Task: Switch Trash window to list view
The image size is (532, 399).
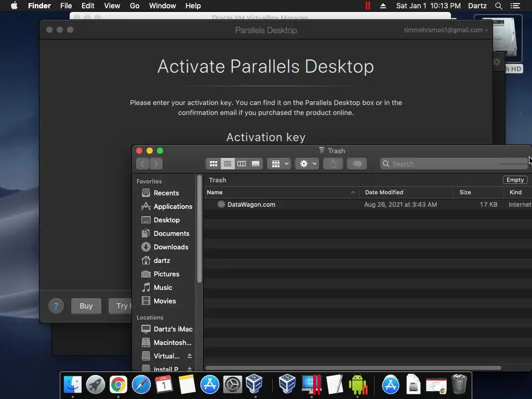Action: [228, 164]
